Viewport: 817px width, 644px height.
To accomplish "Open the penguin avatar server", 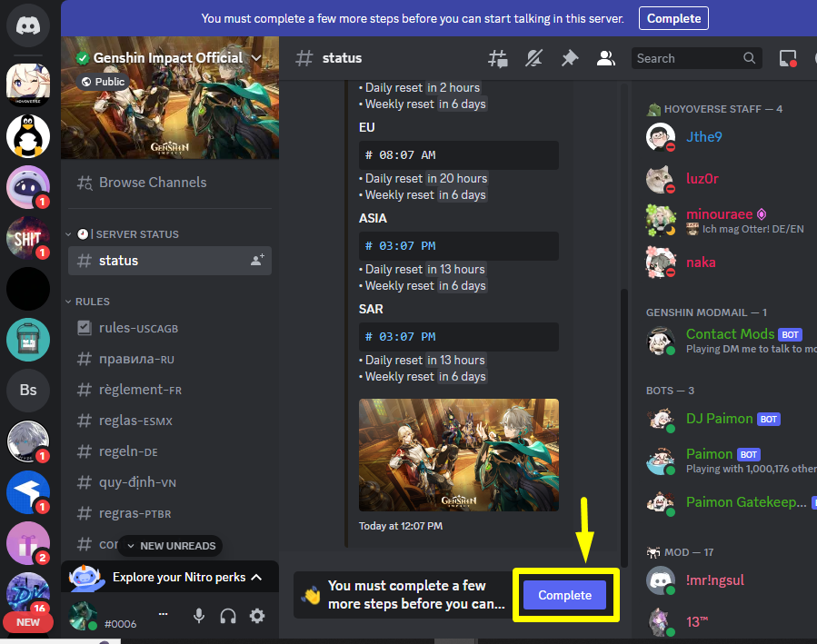I will pyautogui.click(x=28, y=136).
